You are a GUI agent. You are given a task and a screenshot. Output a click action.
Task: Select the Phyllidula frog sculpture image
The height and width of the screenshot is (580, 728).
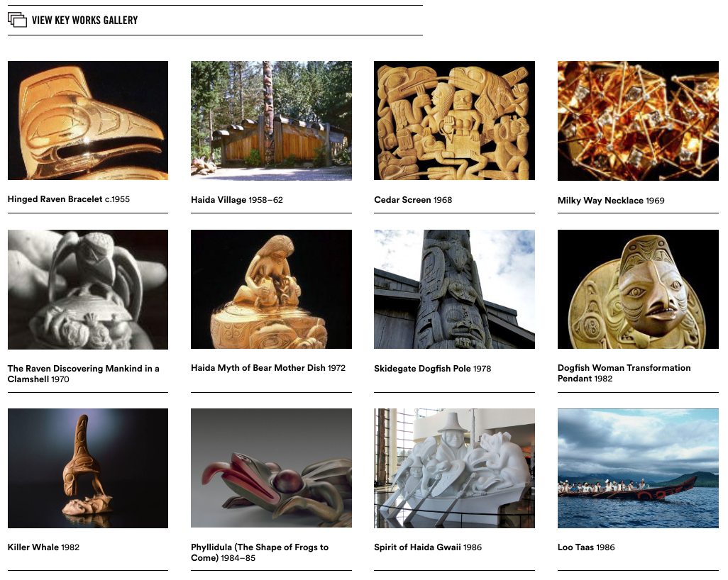coord(271,468)
